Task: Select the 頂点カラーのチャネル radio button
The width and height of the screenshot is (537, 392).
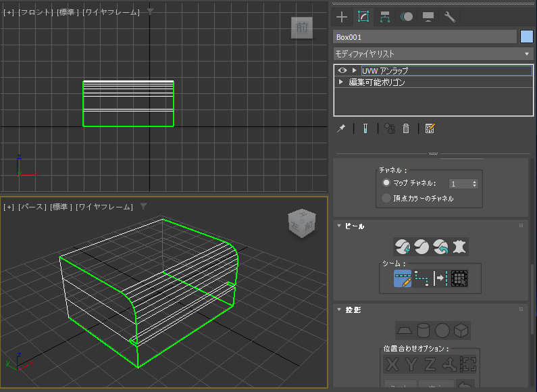Action: point(386,198)
